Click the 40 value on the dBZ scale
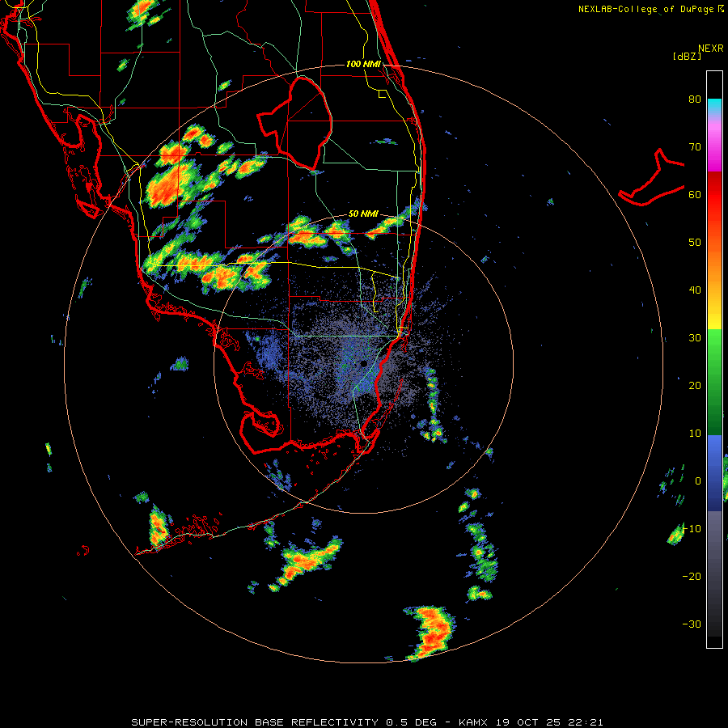 click(695, 290)
